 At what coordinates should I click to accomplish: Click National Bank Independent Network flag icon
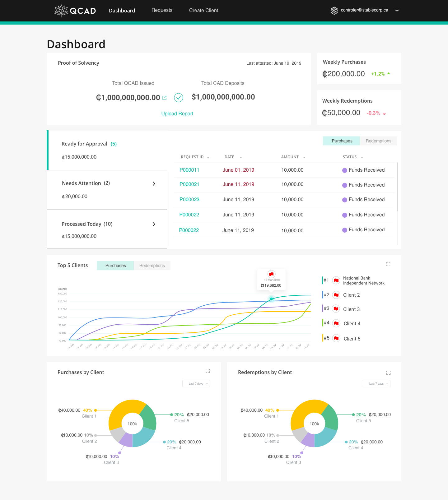point(336,280)
